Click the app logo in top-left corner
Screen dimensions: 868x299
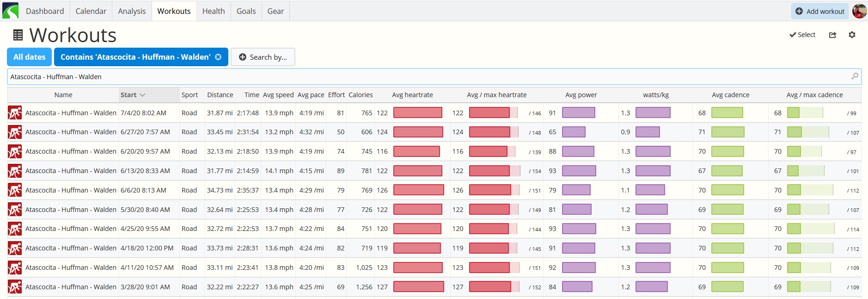(10, 11)
